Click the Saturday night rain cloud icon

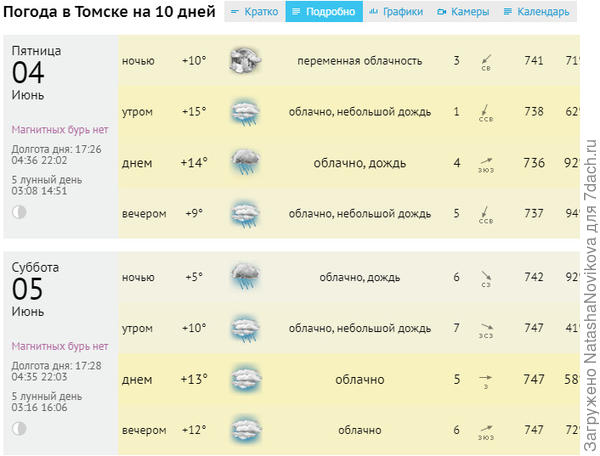[244, 276]
